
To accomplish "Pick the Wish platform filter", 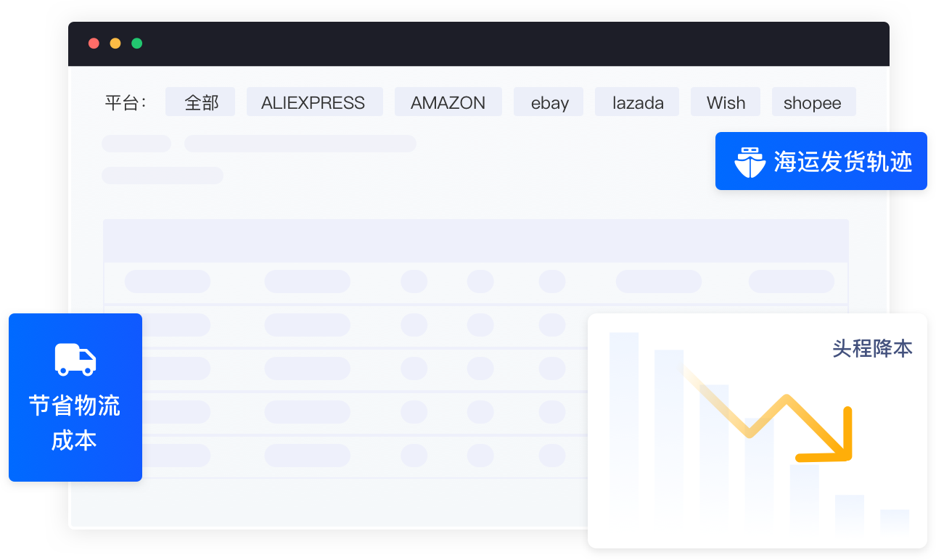I will (x=726, y=102).
